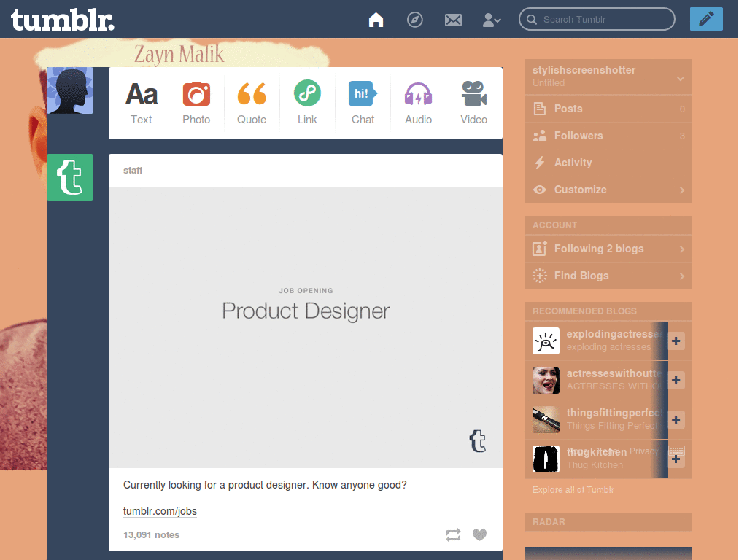The width and height of the screenshot is (747, 560).
Task: Follow thingsfittingperfectly with plus button
Action: pyautogui.click(x=676, y=419)
